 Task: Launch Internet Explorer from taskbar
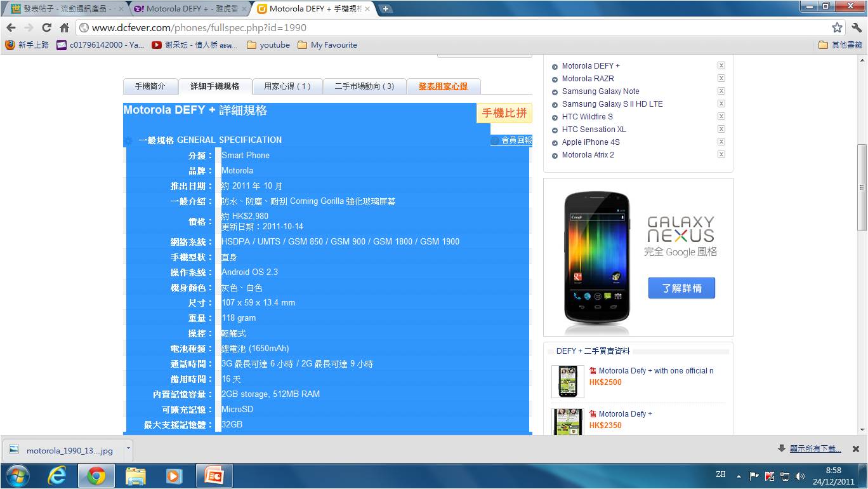57,476
